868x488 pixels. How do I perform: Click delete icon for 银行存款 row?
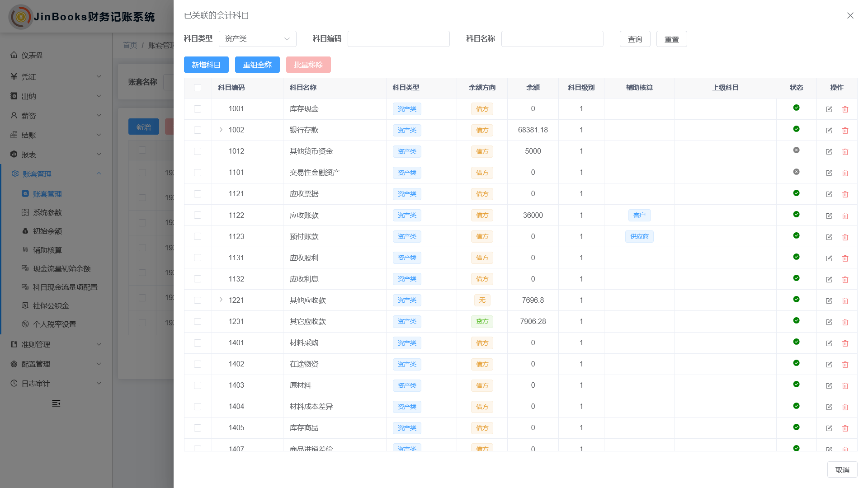(x=845, y=131)
